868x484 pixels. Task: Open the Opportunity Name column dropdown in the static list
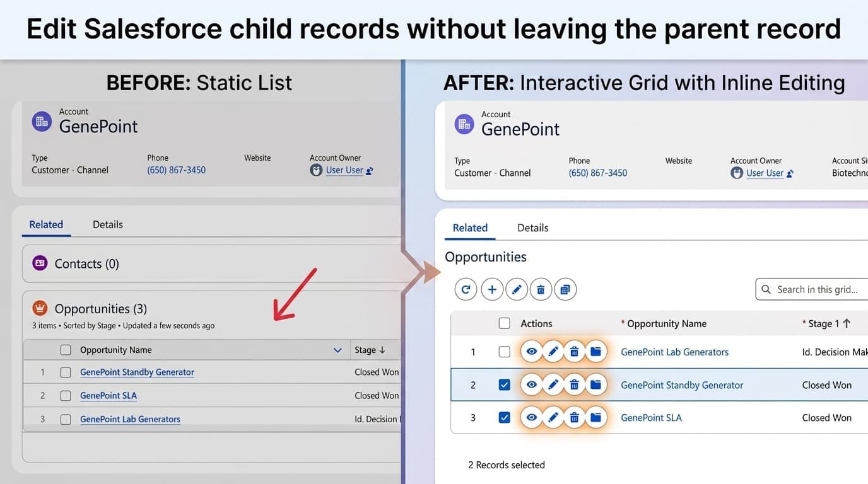337,350
